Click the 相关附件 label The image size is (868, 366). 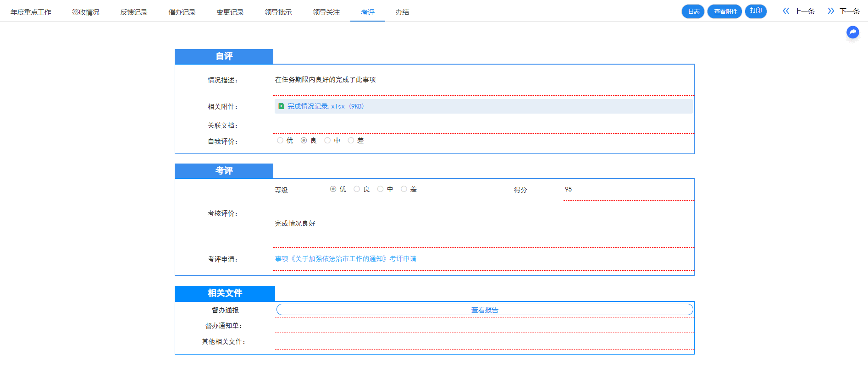coord(222,107)
